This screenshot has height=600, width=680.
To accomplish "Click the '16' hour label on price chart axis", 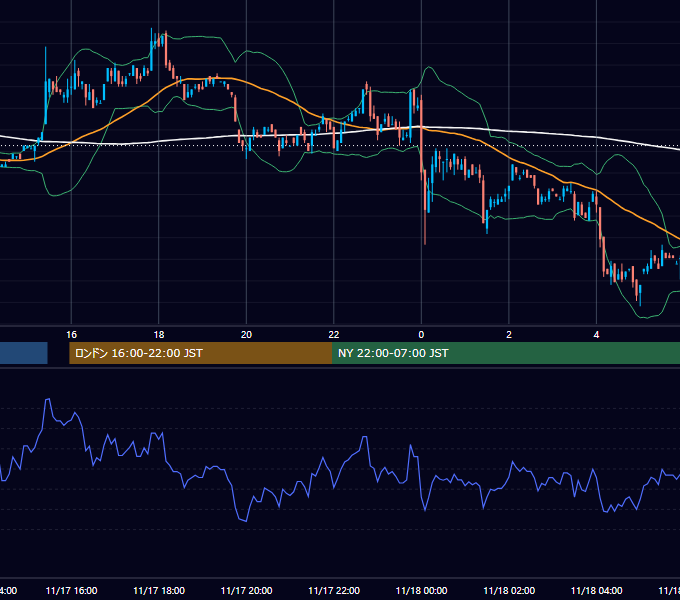I will click(71, 335).
